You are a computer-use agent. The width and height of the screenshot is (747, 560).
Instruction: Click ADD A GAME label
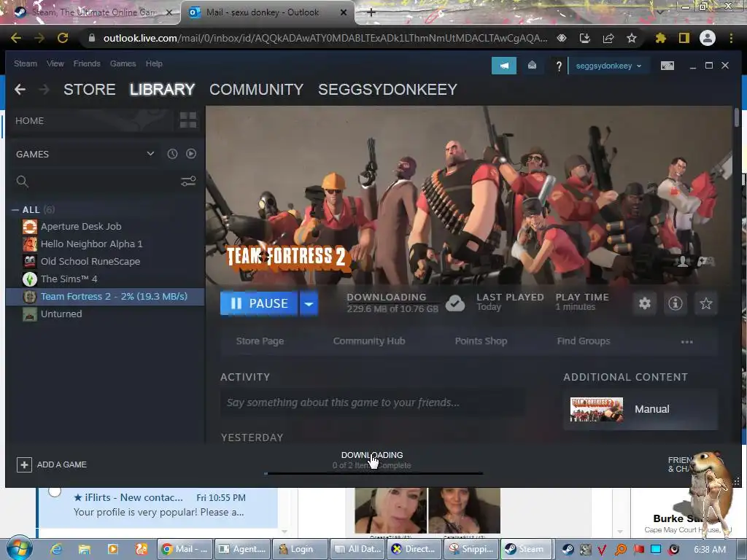[62, 464]
